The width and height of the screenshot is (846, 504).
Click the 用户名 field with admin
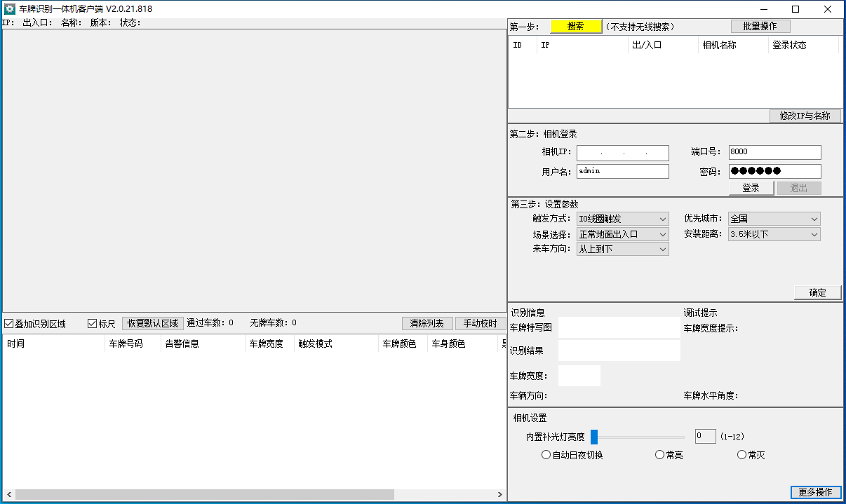623,171
